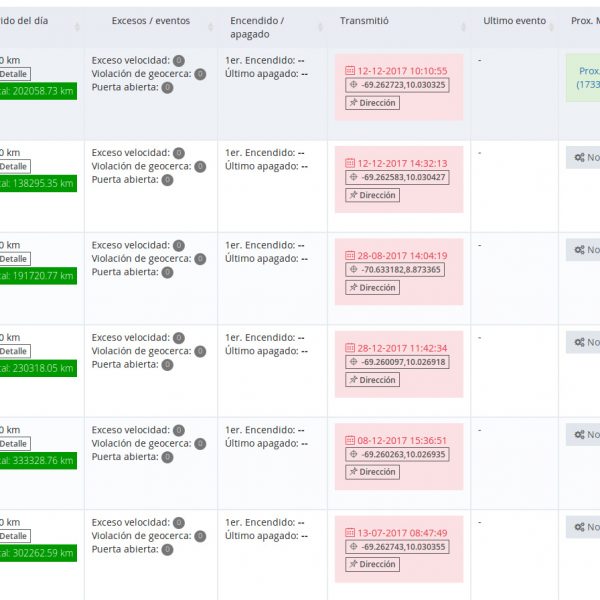Click calendar icon beside 13-07-2017 08:47:49
The image size is (600, 600).
[x=350, y=533]
